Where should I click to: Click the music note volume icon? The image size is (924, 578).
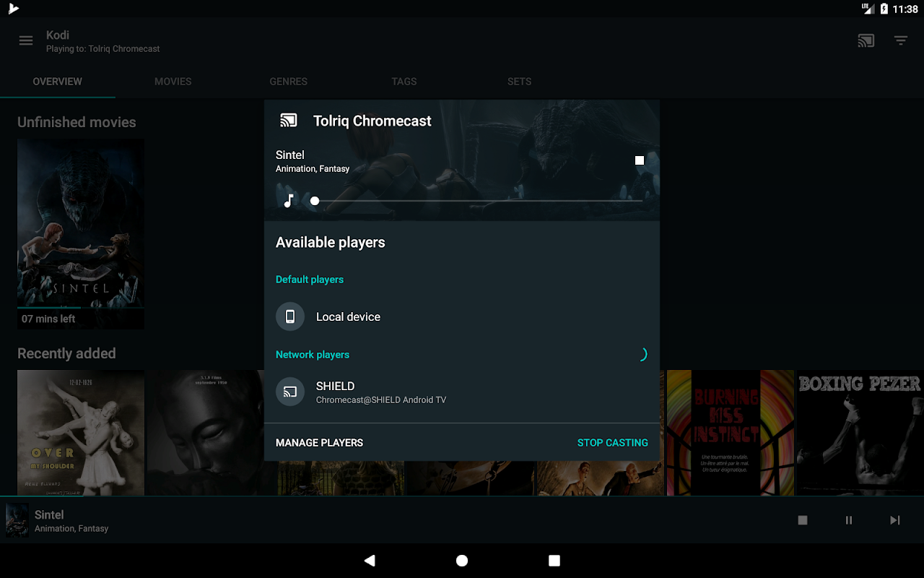[x=289, y=201]
